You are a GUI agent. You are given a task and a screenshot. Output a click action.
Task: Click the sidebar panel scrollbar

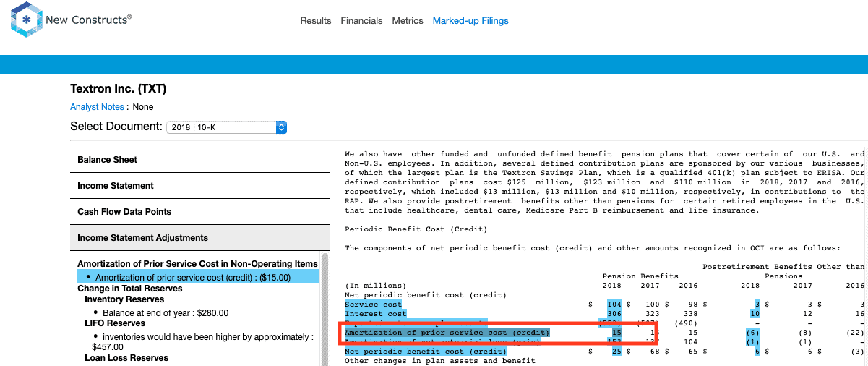(x=325, y=310)
